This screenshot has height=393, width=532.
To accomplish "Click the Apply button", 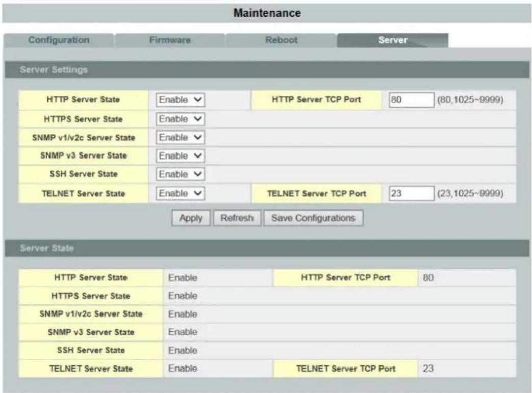I will 191,218.
